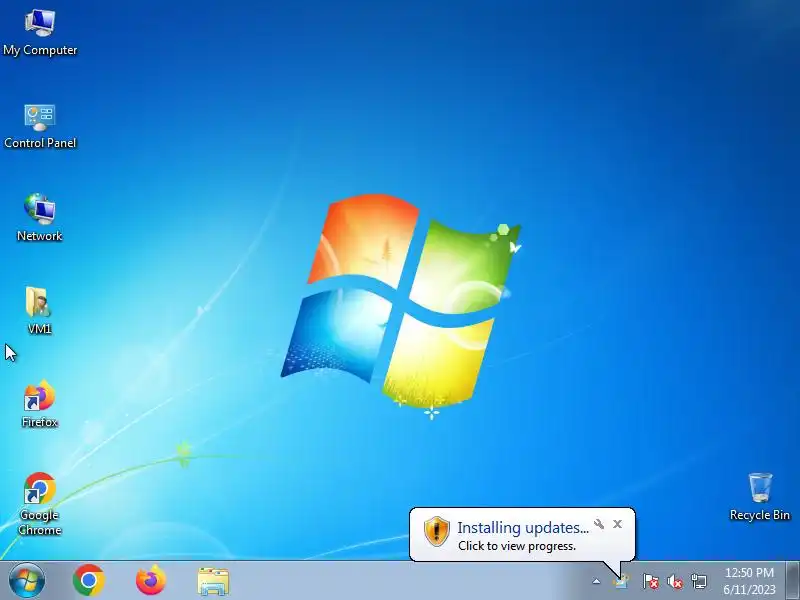This screenshot has width=800, height=600.
Task: Close the Installing updates notification balloon
Action: [x=617, y=524]
